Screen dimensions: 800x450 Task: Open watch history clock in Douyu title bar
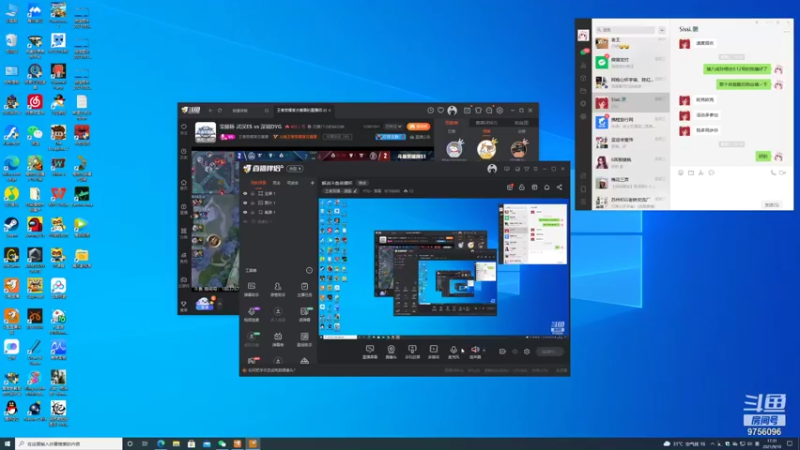(x=430, y=110)
